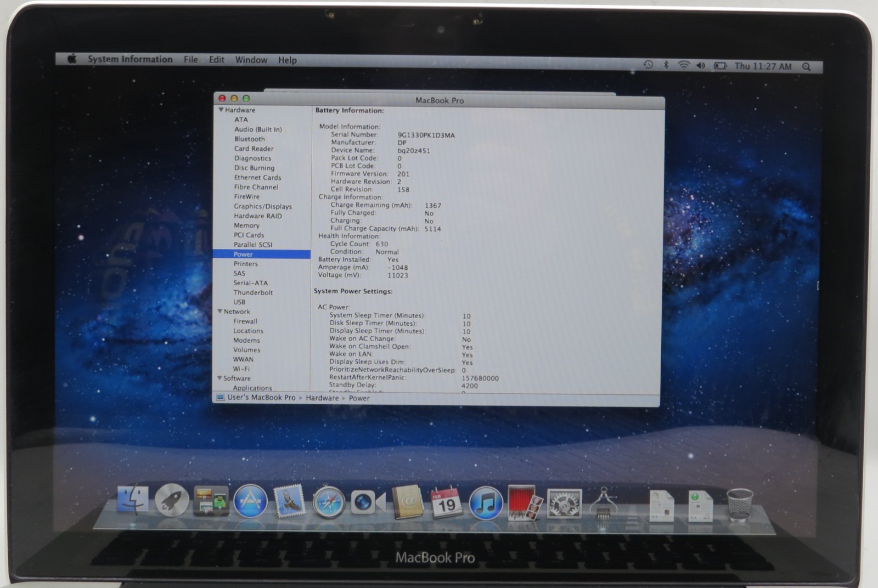Collapse the Hardware disclosure triangle
Image resolution: width=878 pixels, height=588 pixels.
pos(221,110)
